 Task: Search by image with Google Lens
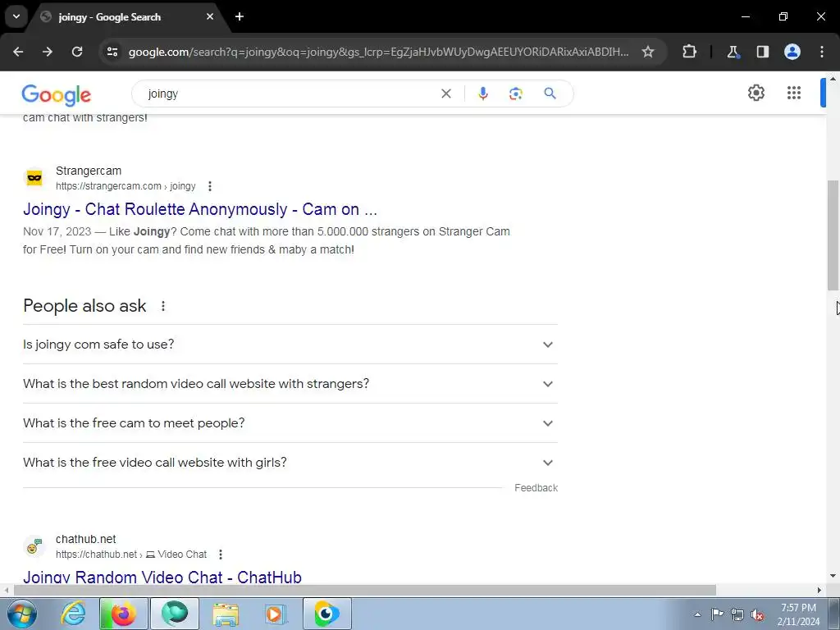[515, 94]
